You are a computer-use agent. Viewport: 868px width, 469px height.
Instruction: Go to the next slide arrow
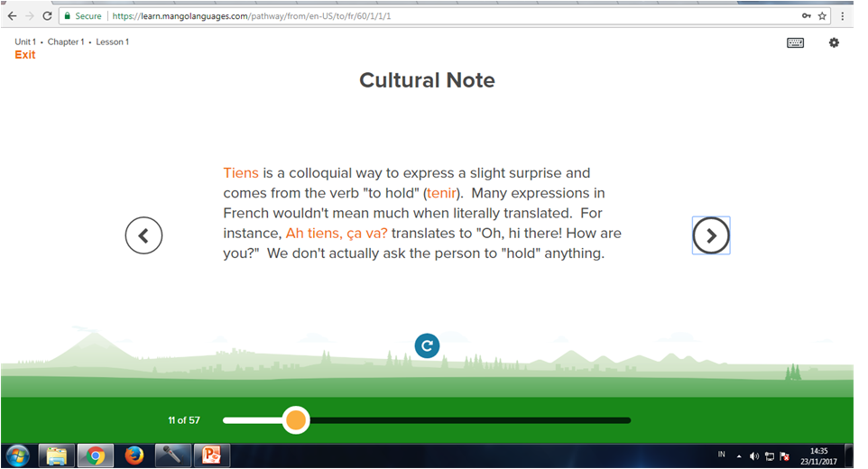click(x=711, y=235)
